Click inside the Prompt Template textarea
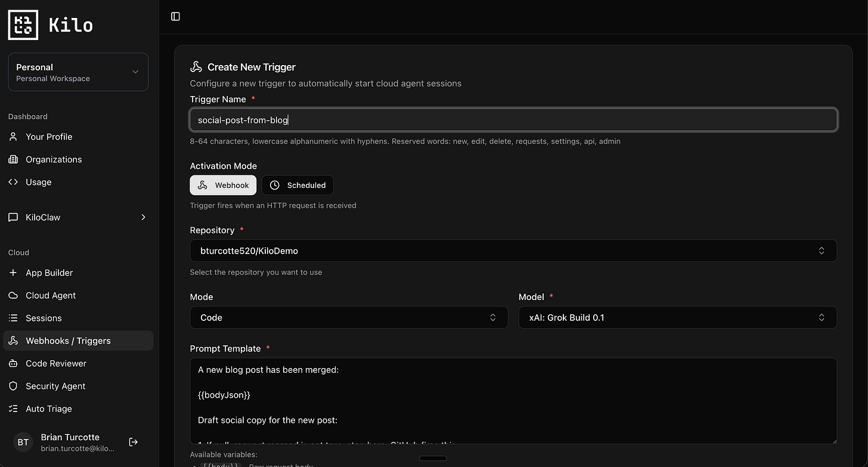868x467 pixels. pyautogui.click(x=513, y=401)
